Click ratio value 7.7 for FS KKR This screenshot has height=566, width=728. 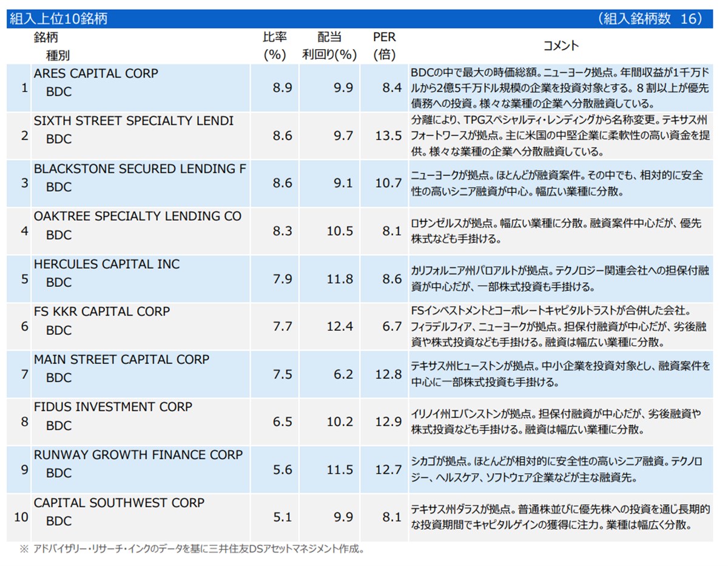[x=283, y=326]
